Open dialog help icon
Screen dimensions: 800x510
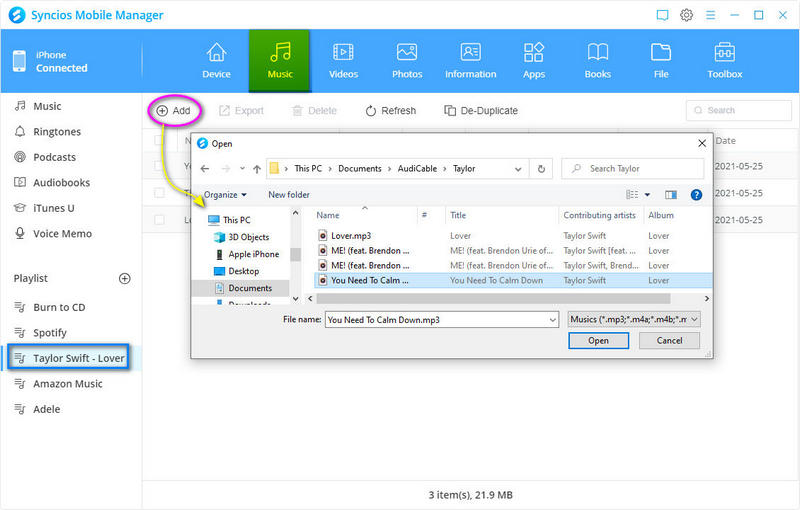point(696,195)
